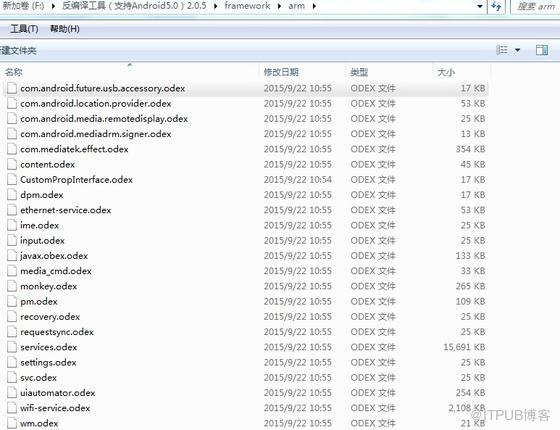Create a new folder via 新建文件夹
Image resolution: width=560 pixels, height=430 pixels.
pos(18,50)
